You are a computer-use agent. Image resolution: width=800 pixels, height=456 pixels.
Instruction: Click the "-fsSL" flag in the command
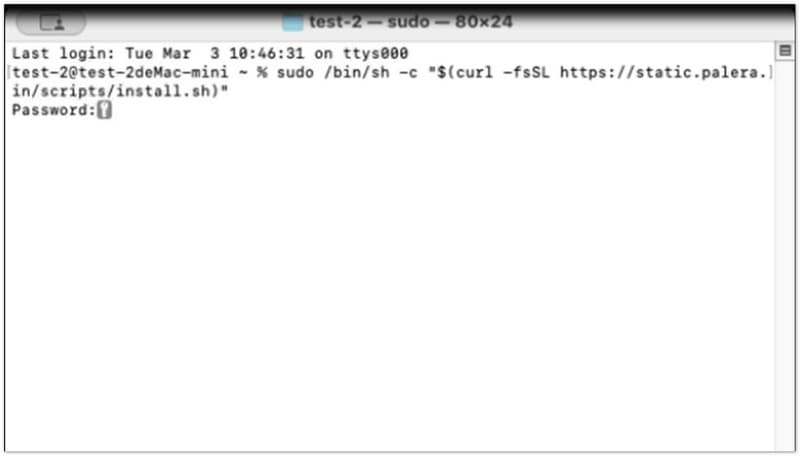[526, 72]
